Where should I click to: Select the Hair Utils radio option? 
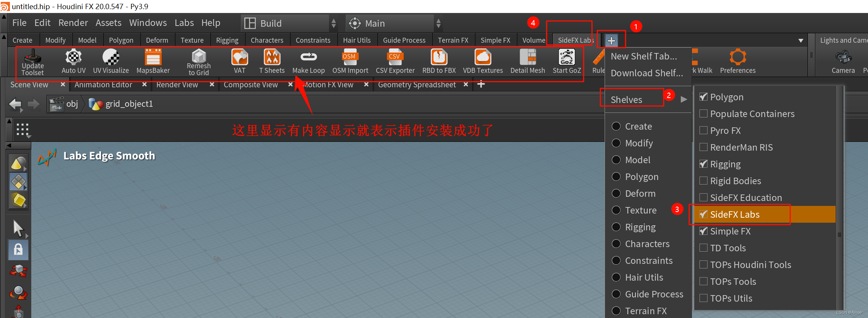[616, 277]
